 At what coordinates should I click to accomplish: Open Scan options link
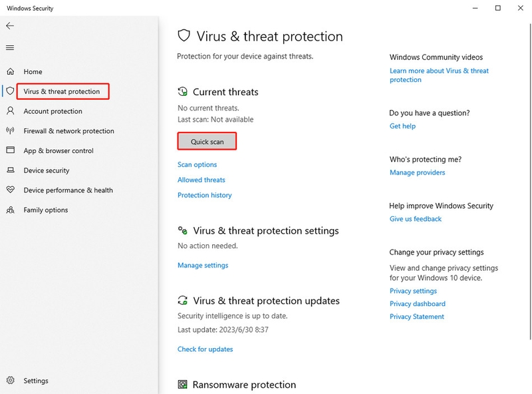point(197,165)
